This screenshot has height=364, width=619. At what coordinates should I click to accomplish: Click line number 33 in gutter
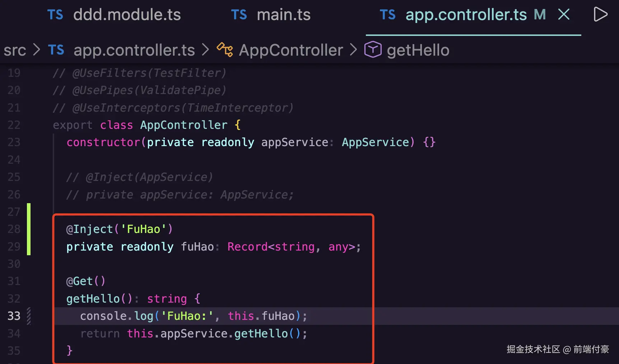[14, 316]
